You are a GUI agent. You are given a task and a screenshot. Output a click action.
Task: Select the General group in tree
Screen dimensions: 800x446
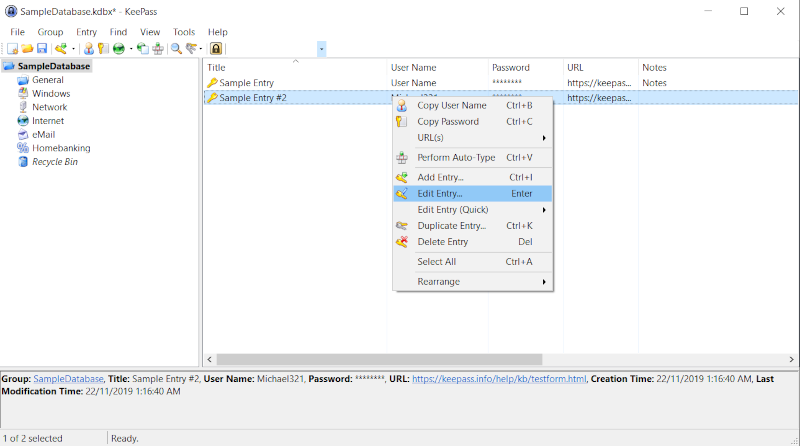tap(47, 80)
